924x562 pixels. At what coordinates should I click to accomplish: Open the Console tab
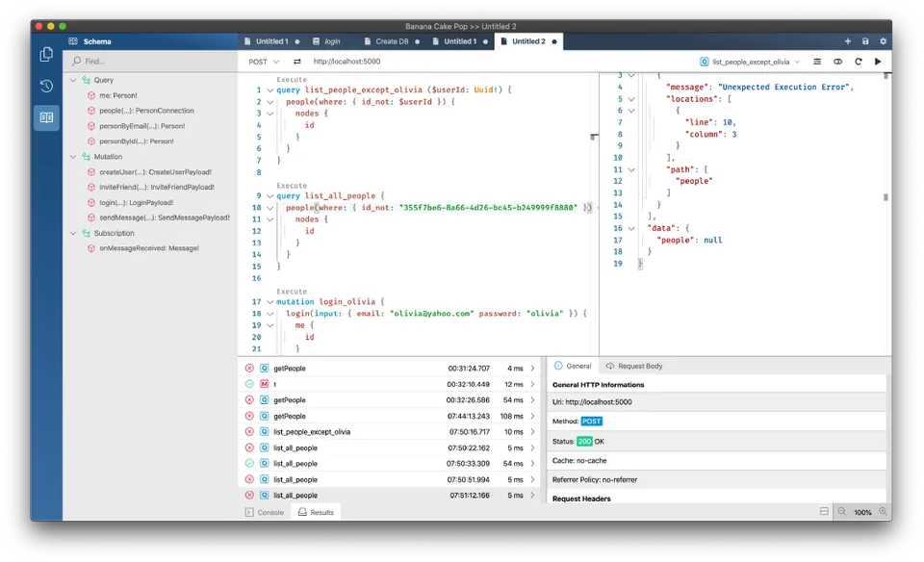(x=265, y=513)
